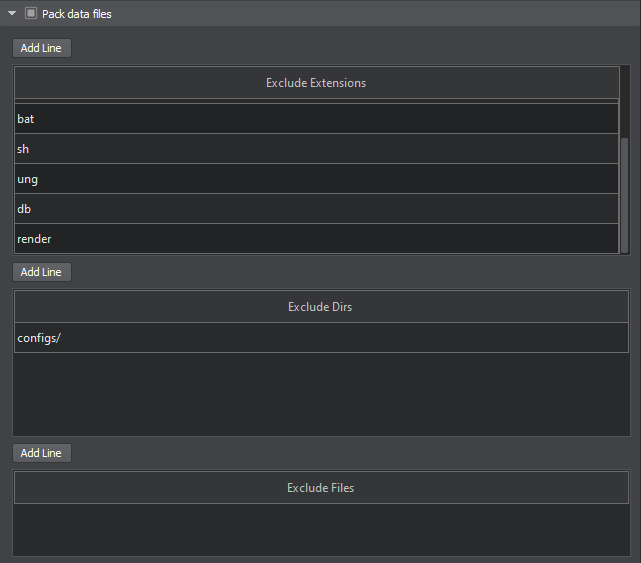Click Add Line above Exclude Dirs
The image size is (641, 563).
tap(42, 272)
